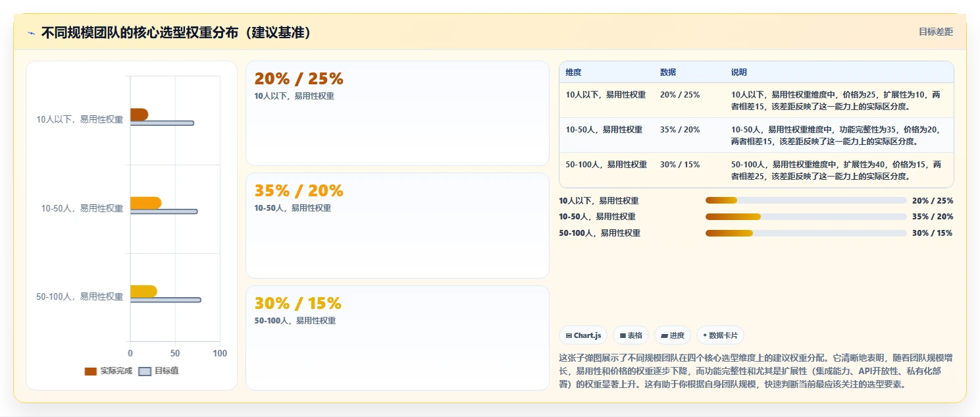Click the dark-orange actual bar for 10人以下
980x417 pixels.
[x=139, y=115]
